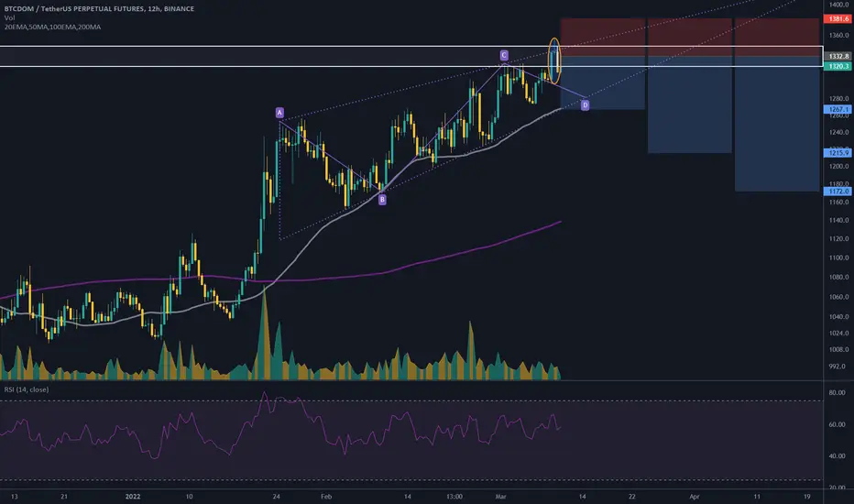This screenshot has width=854, height=504.
Task: Select the pattern point marker D
Action: point(585,105)
